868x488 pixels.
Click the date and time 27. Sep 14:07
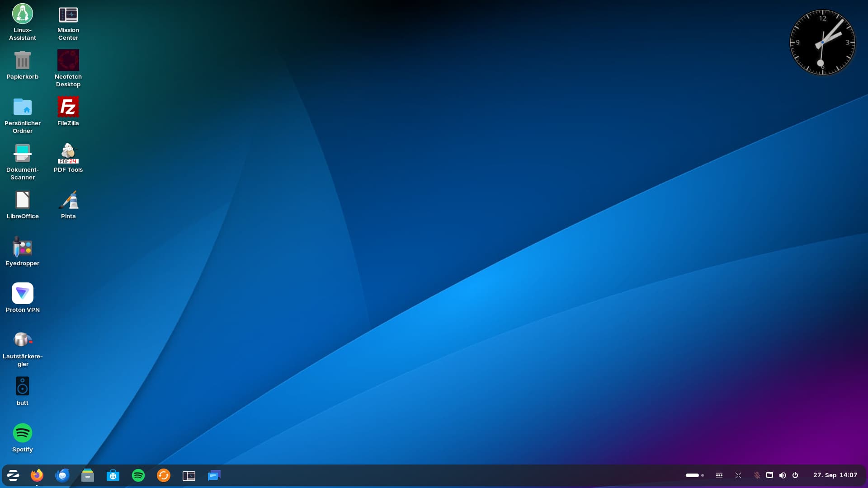[835, 475]
